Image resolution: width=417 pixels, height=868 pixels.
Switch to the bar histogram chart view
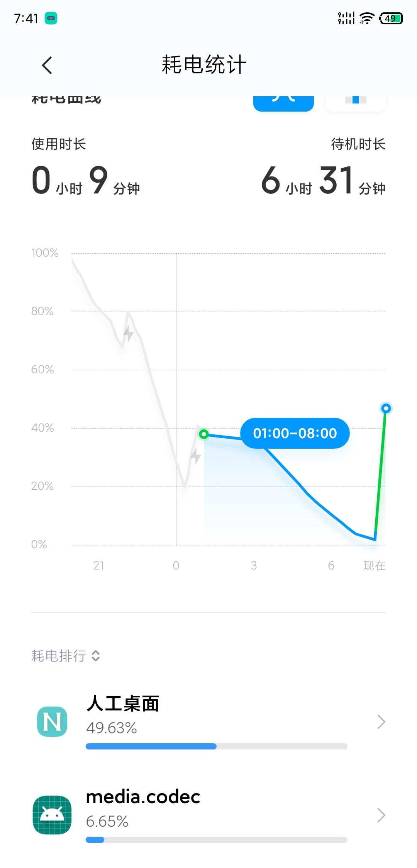tap(356, 101)
